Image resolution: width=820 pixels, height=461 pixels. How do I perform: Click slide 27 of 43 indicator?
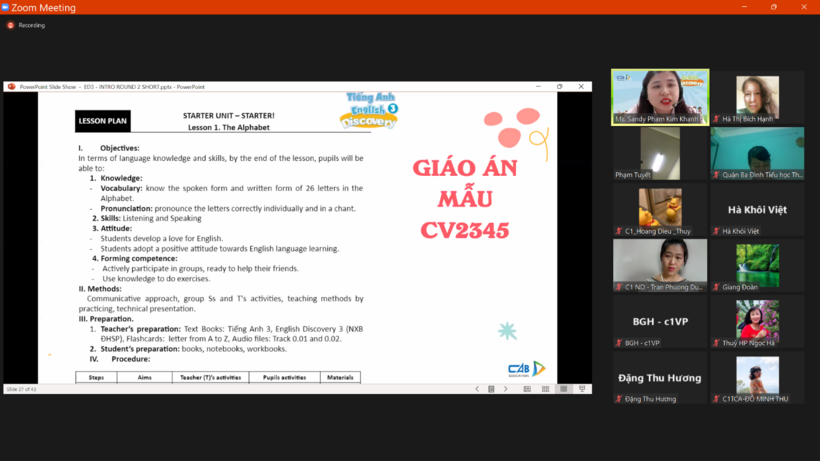point(20,389)
